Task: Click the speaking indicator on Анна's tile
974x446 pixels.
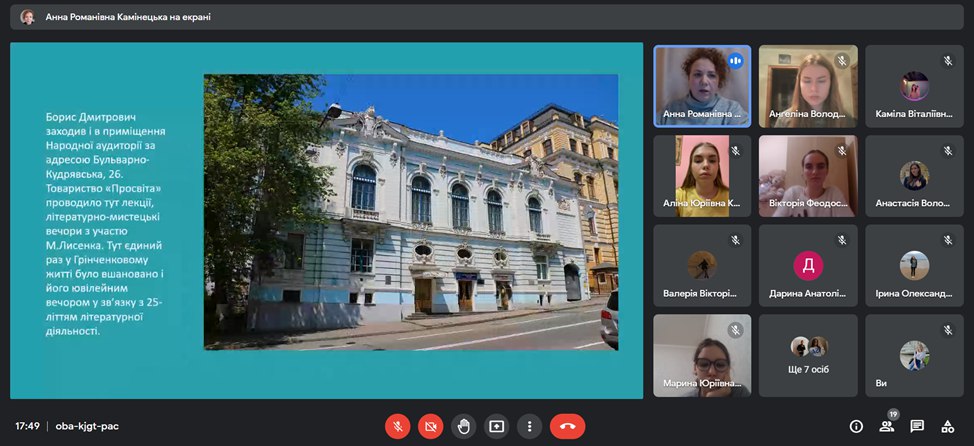Action: click(736, 61)
